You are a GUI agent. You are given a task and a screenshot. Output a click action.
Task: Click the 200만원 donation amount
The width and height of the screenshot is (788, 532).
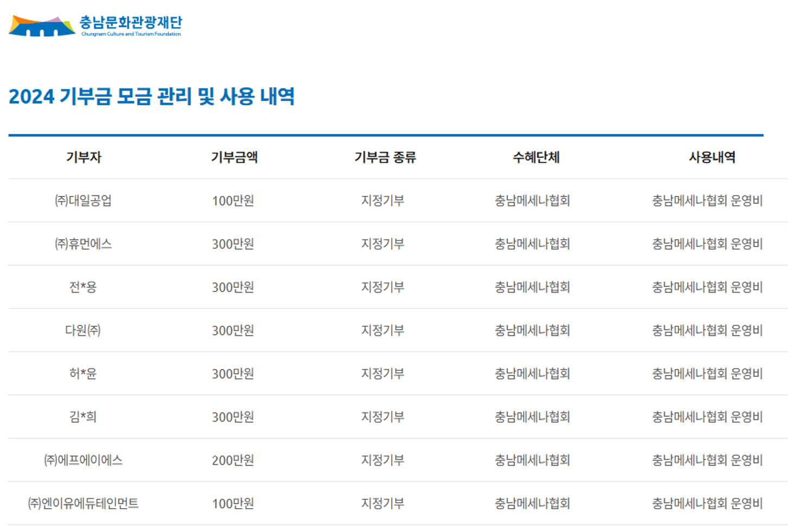[233, 460]
